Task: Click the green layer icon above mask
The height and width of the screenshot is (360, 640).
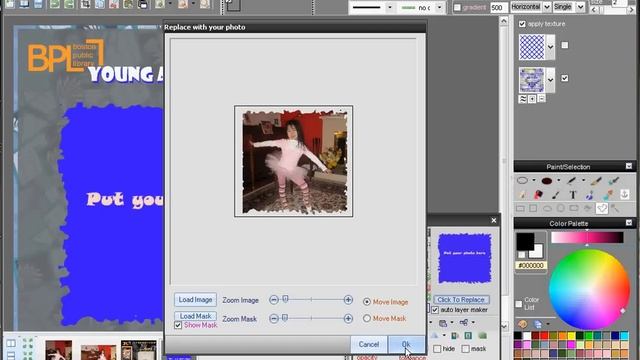Action: [x=482, y=336]
